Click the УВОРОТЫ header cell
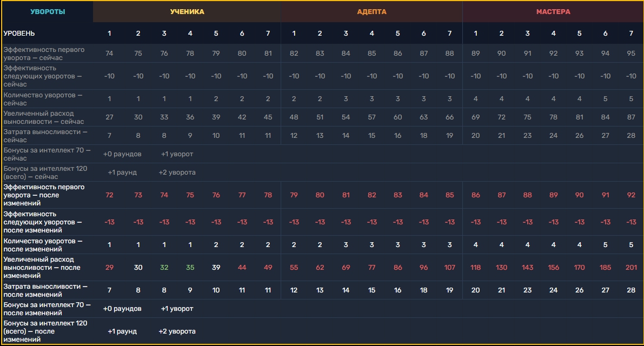 click(48, 11)
